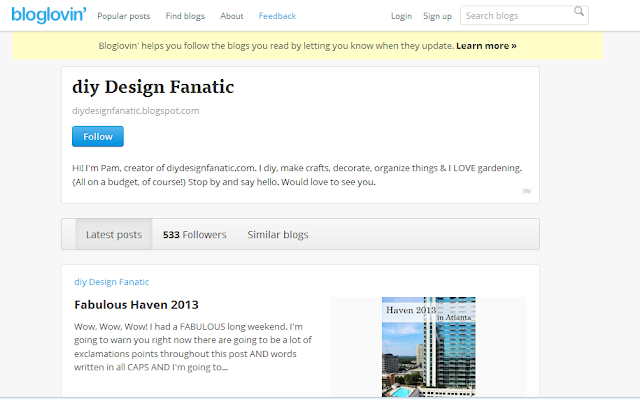Follow the diy Design Fanatic blog
This screenshot has height=399, width=640.
pos(98,136)
